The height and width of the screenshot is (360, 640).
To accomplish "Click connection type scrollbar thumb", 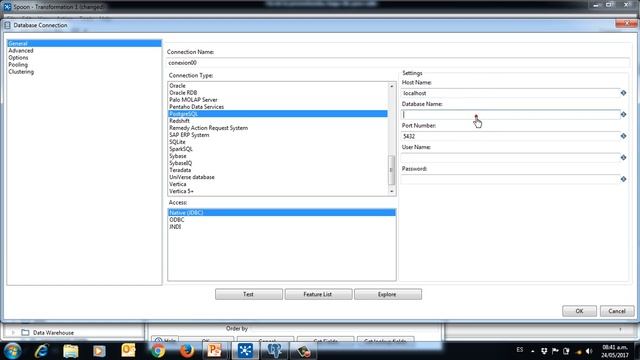I will coord(391,170).
